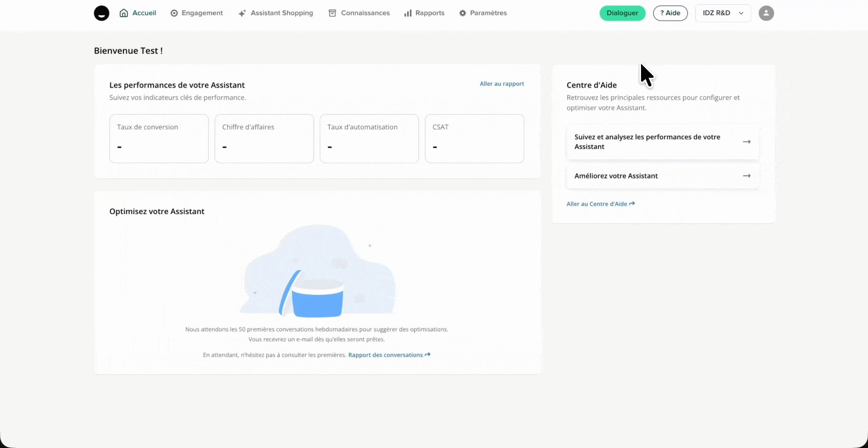Screen dimensions: 868x448
Task: Open the Aller au Centre d'Aide link
Action: pyautogui.click(x=600, y=204)
